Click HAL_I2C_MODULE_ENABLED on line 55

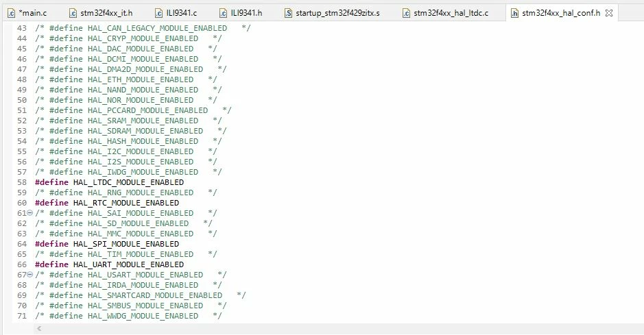(141, 151)
